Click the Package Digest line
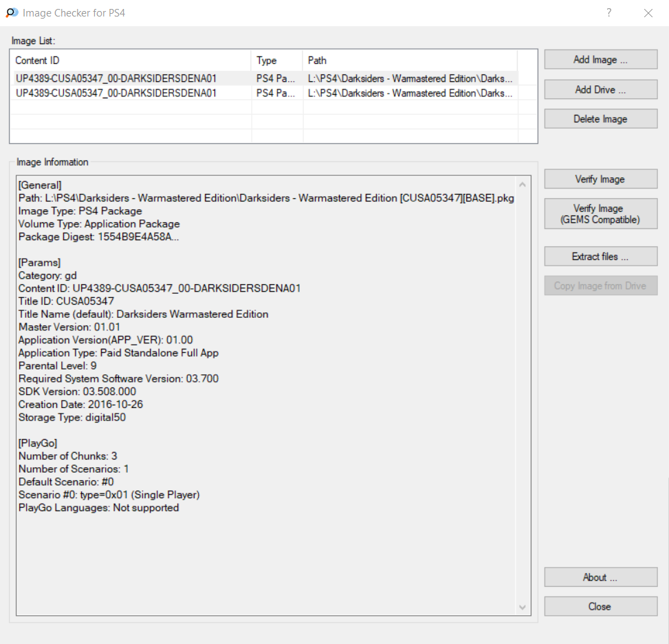The width and height of the screenshot is (669, 644). 98,237
